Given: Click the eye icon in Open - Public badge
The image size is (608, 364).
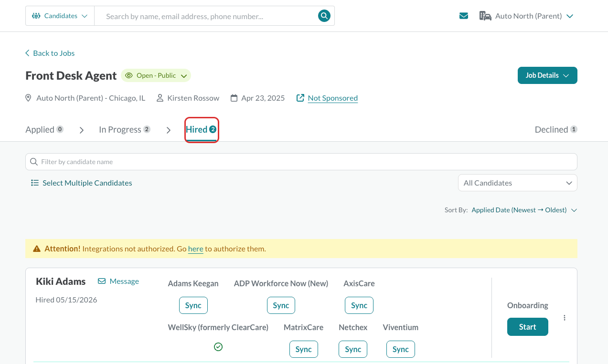Looking at the screenshot, I should [129, 75].
